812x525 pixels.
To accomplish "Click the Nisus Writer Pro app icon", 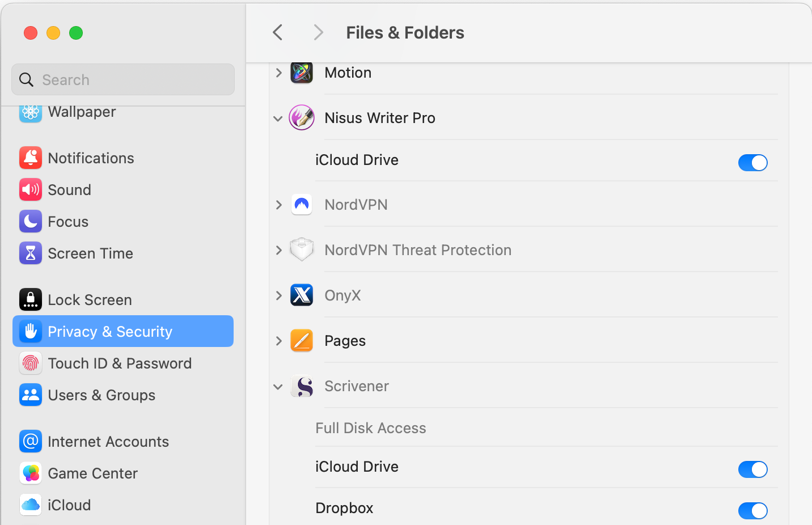I will pyautogui.click(x=302, y=118).
